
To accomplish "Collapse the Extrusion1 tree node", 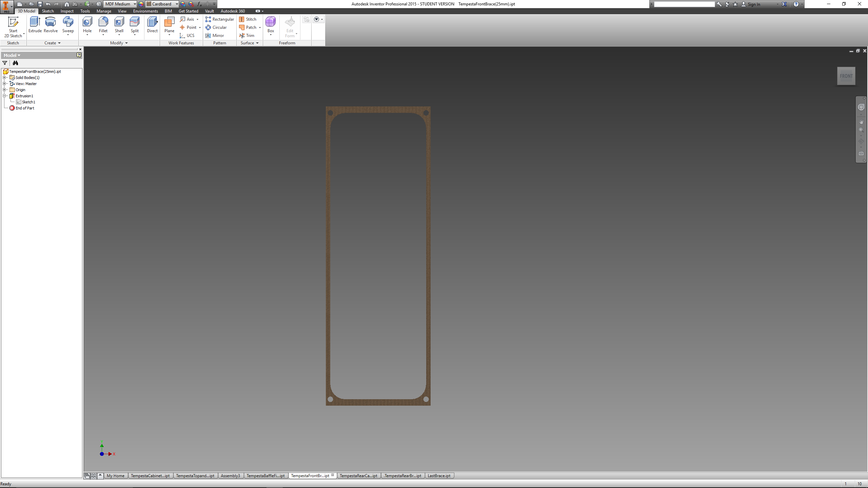I will [x=5, y=96].
